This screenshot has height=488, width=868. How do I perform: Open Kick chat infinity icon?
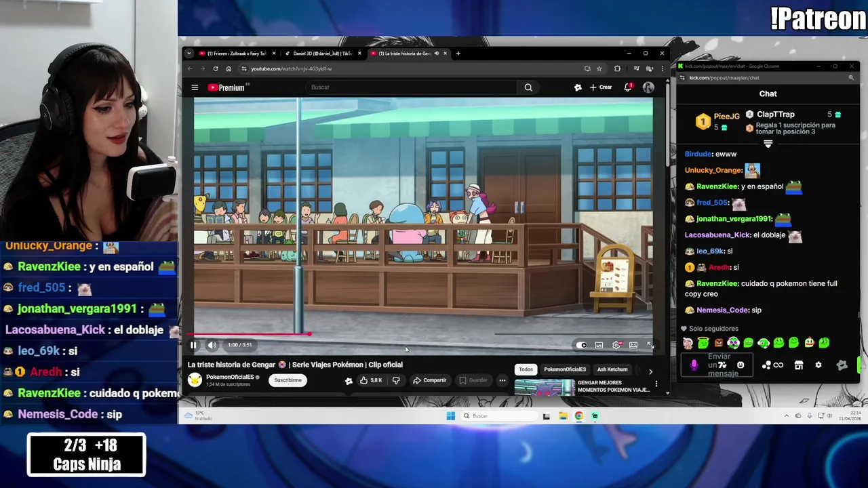pyautogui.click(x=778, y=365)
